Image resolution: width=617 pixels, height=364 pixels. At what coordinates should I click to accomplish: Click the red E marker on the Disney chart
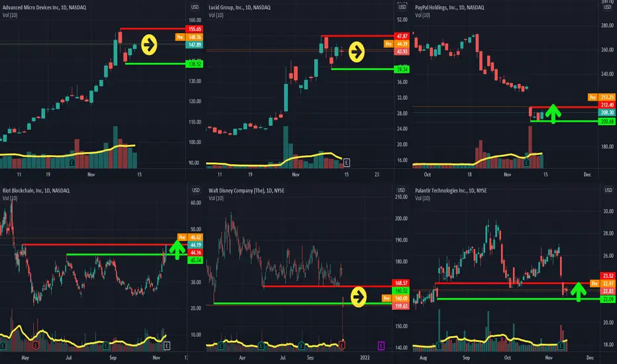342,345
